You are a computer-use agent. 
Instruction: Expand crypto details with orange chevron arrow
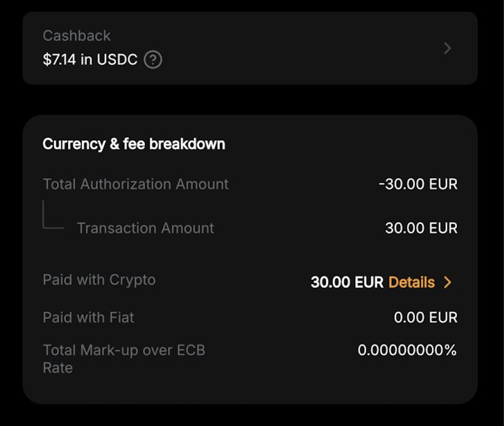tap(448, 282)
